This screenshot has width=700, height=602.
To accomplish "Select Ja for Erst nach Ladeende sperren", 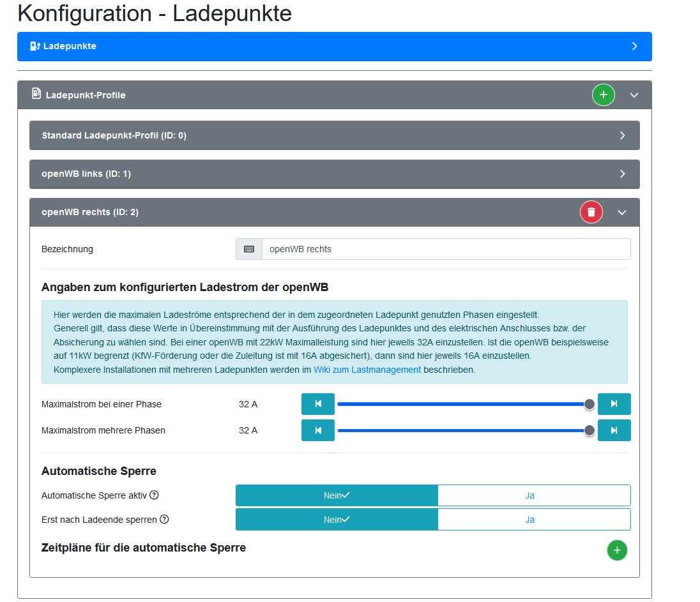I will point(535,520).
